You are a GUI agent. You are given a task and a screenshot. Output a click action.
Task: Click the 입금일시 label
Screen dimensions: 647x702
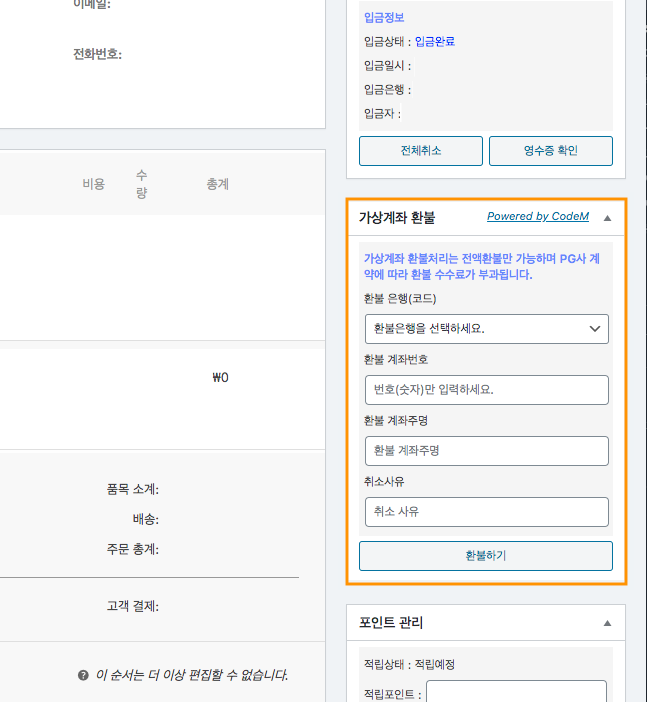tap(387, 66)
